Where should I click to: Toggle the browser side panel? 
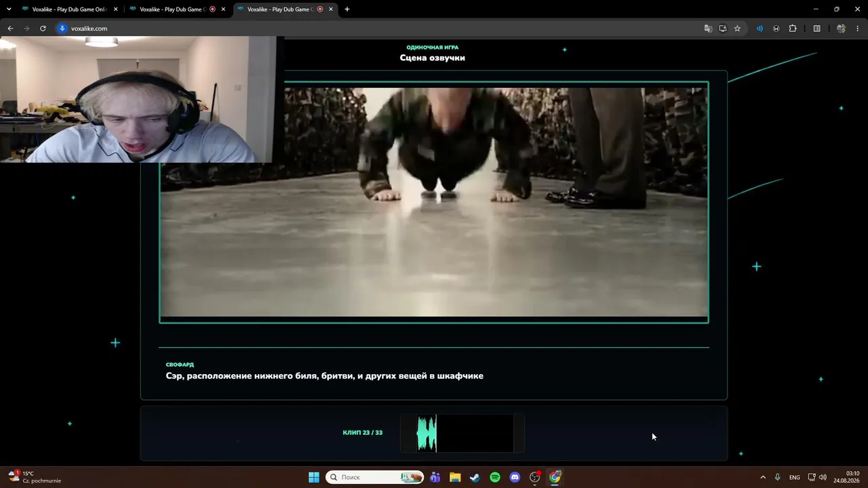(816, 28)
